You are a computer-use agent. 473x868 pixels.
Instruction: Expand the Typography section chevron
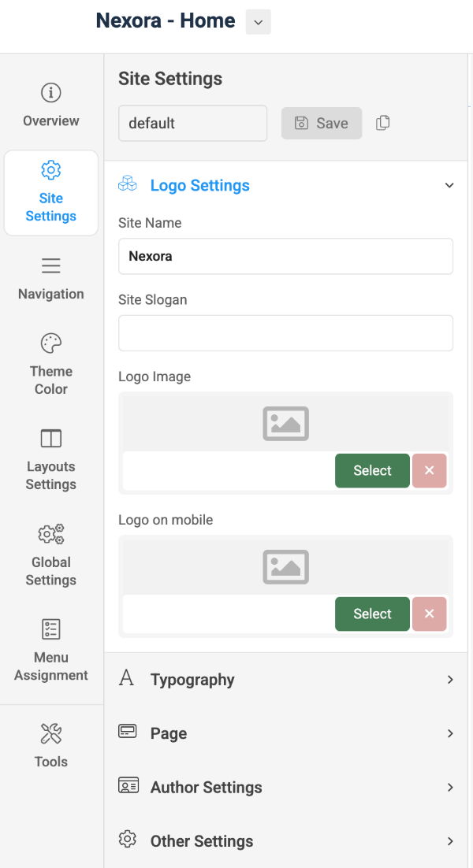point(449,679)
